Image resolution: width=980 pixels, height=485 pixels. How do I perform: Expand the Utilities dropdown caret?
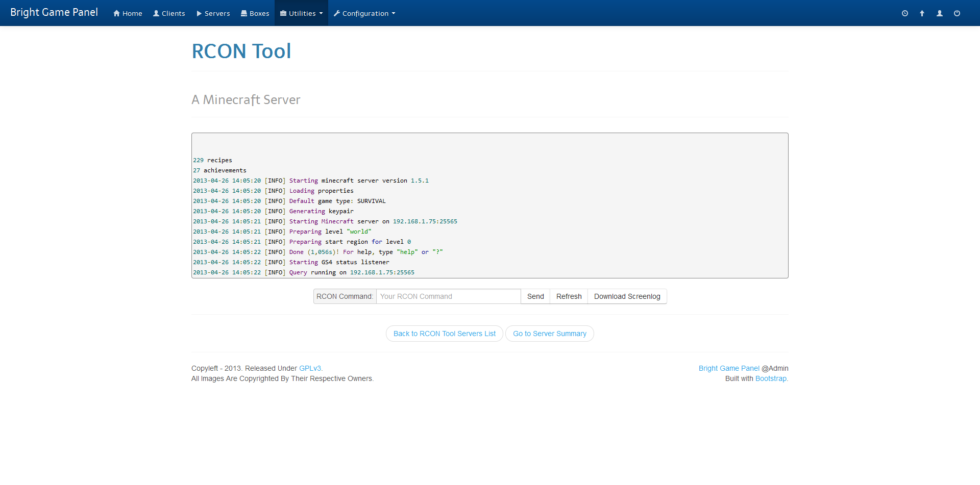click(320, 14)
